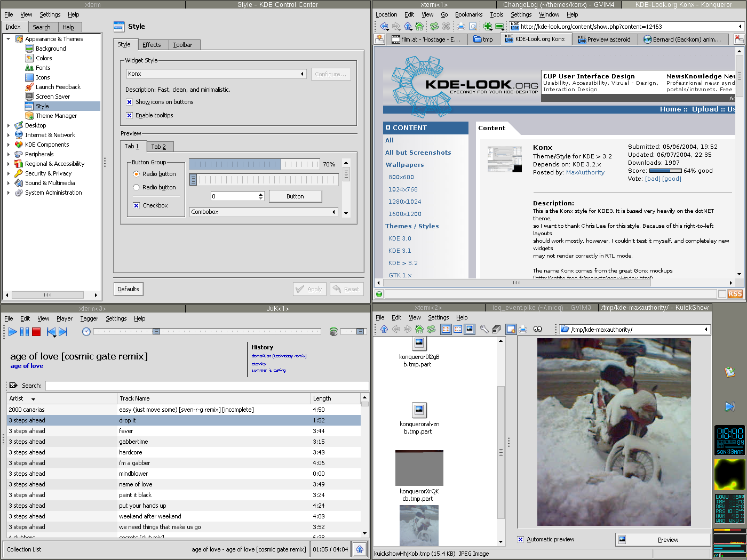Select the first Radio button in preview
Image resolution: width=747 pixels, height=560 pixels.
coord(137,174)
